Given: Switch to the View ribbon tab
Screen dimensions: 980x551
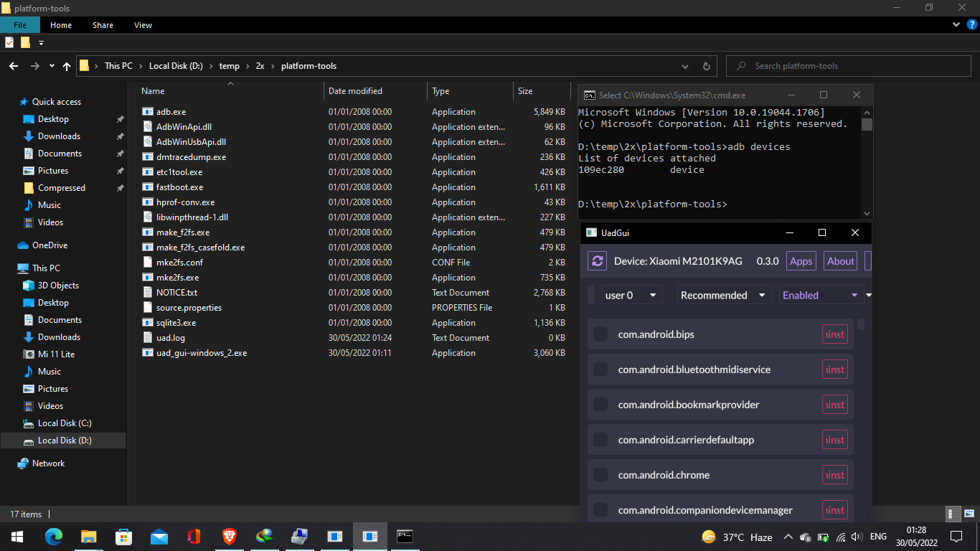Looking at the screenshot, I should pos(143,24).
